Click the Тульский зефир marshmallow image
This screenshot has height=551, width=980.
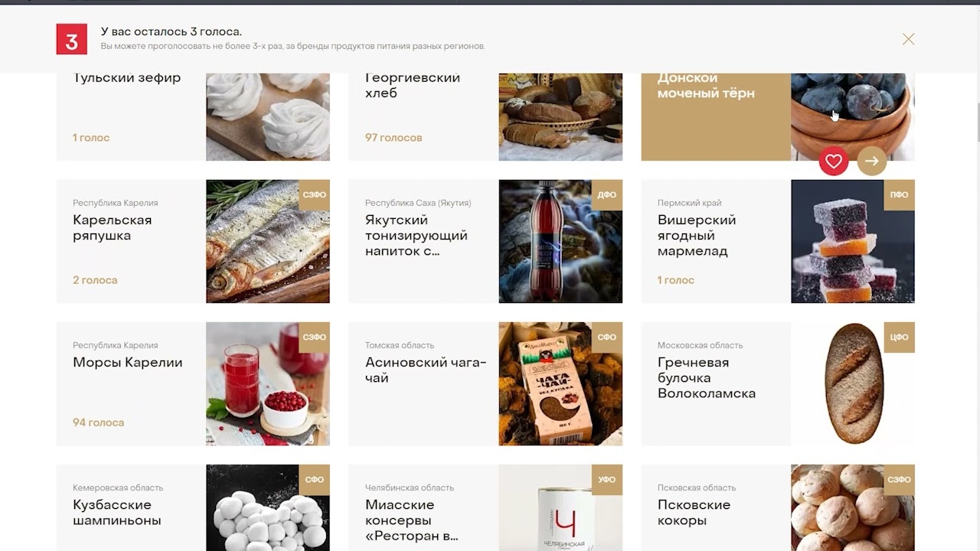268,117
